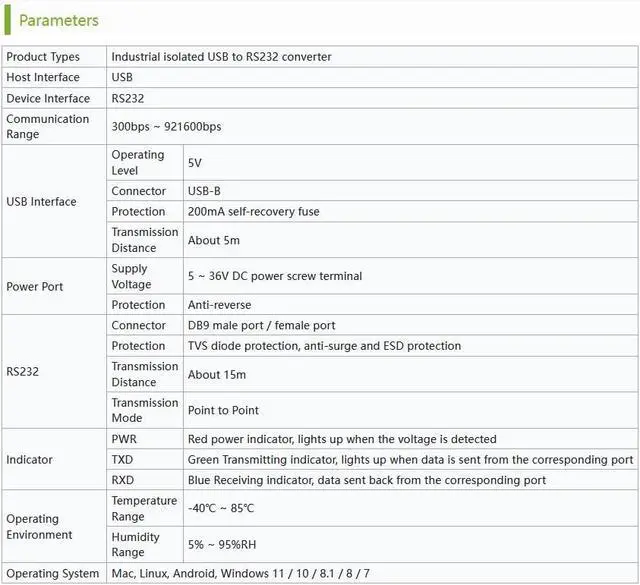
Task: Click the Device Interface RS232 value
Action: coord(128,98)
